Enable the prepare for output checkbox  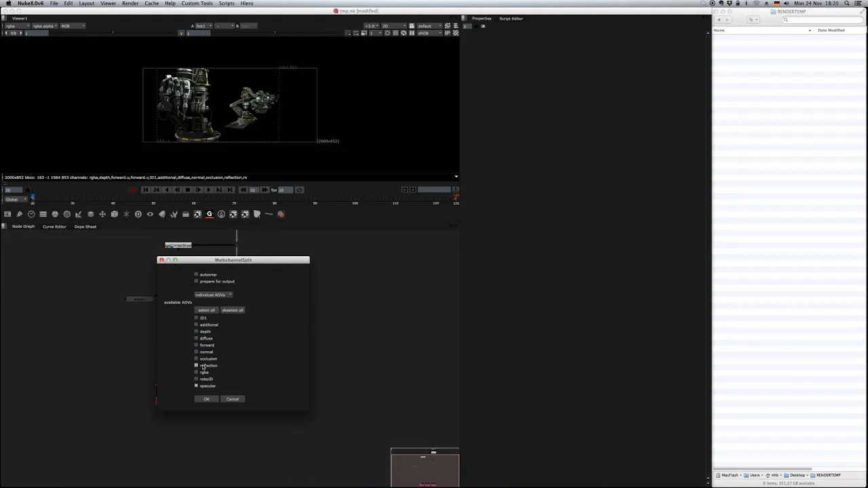tap(197, 281)
